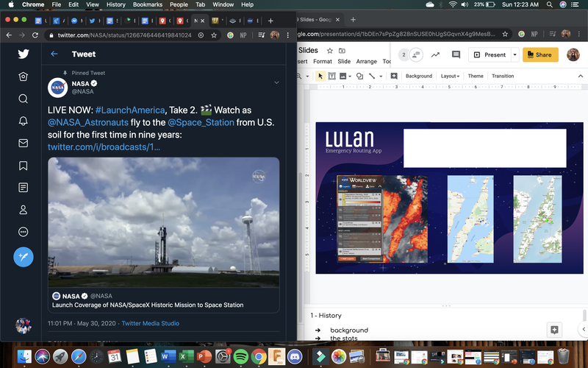Open Twitter Messages envelope icon
The image size is (588, 368).
point(24,143)
